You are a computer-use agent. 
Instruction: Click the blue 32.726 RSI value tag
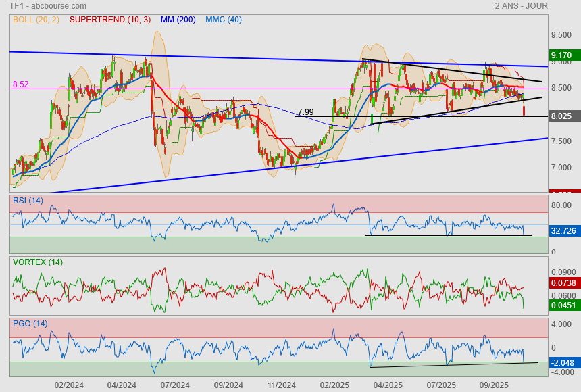pyautogui.click(x=562, y=231)
